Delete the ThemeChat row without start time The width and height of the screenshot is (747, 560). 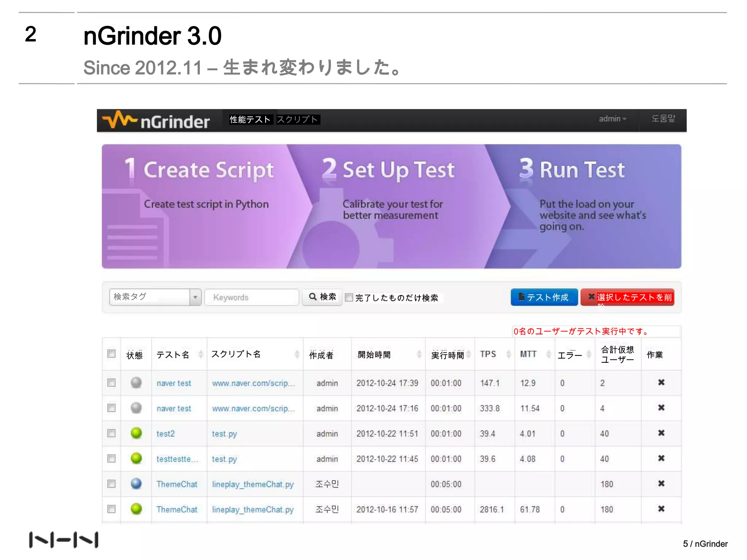(661, 483)
